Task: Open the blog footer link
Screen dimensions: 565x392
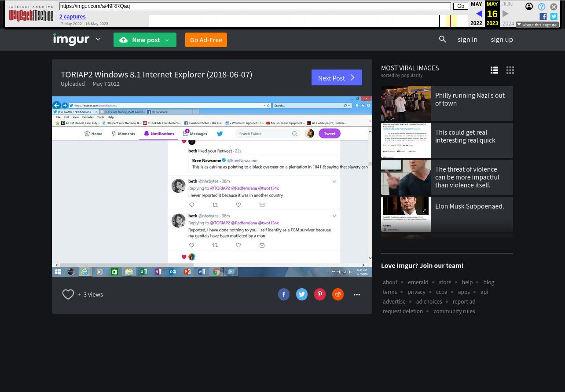Action: coord(488,282)
